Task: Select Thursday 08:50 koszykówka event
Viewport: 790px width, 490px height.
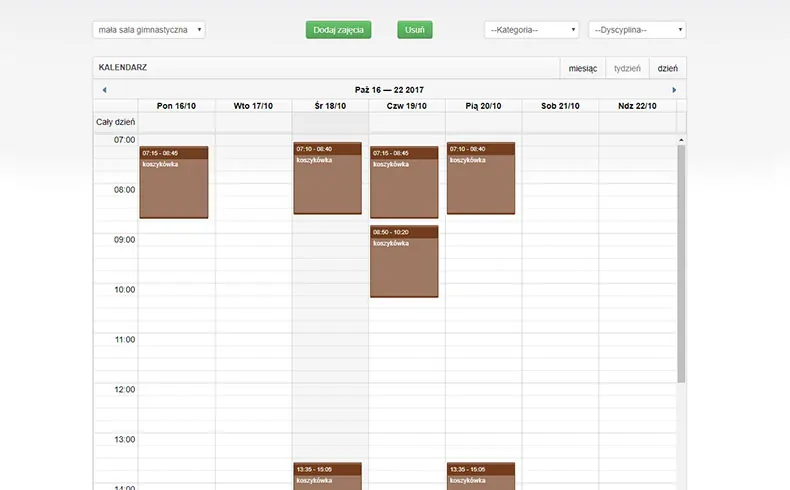Action: pyautogui.click(x=404, y=262)
